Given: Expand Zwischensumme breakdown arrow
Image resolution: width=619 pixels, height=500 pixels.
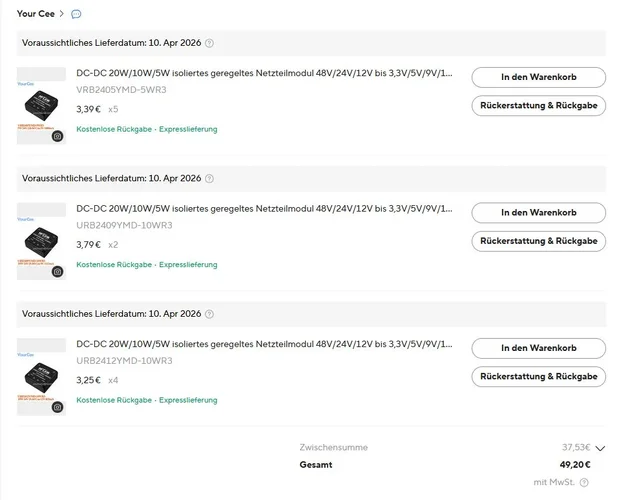Looking at the screenshot, I should point(600,448).
